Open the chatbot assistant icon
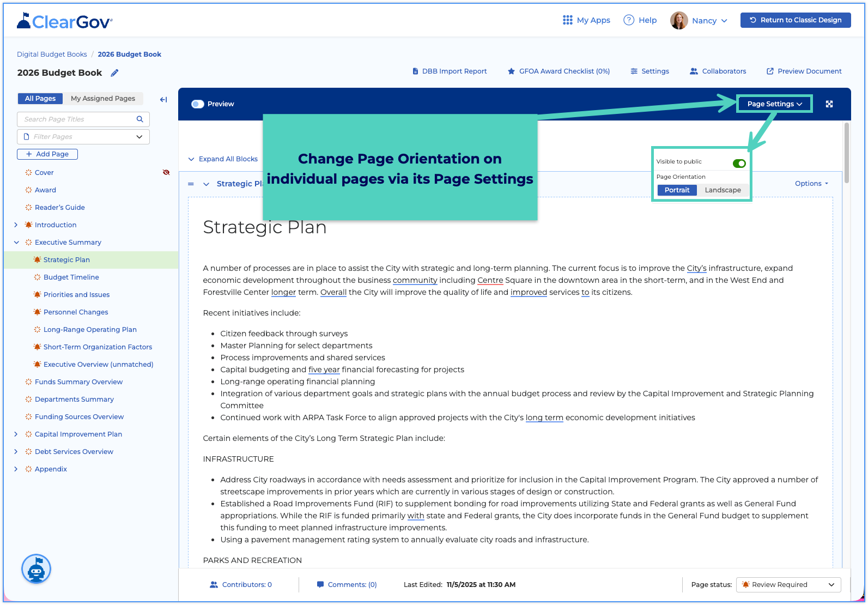868x605 pixels. (36, 569)
